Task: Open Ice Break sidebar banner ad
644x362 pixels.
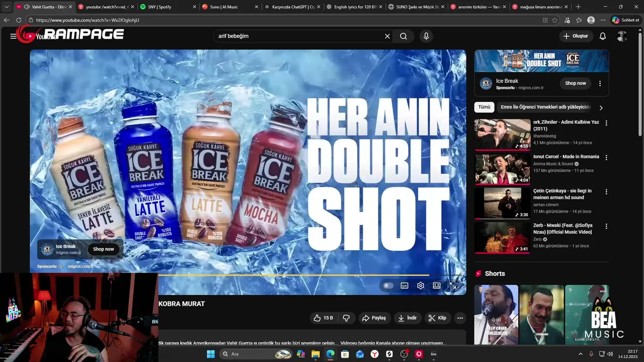Action: pyautogui.click(x=541, y=61)
